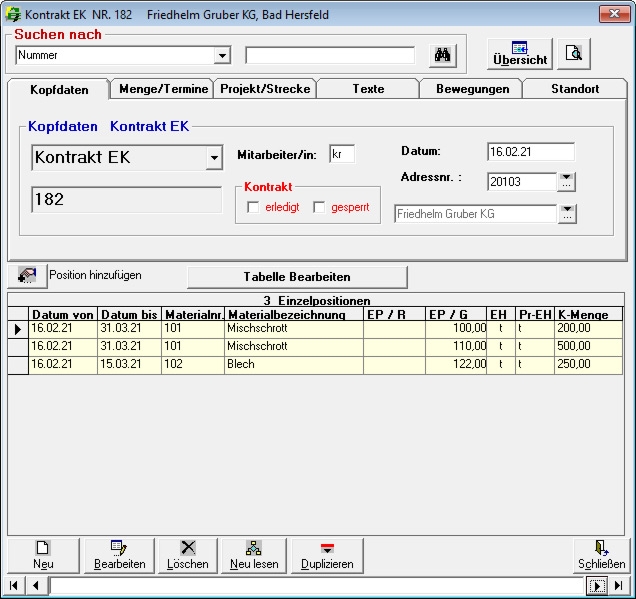This screenshot has width=636, height=599.
Task: Click the application icon in title bar
Action: (13, 15)
